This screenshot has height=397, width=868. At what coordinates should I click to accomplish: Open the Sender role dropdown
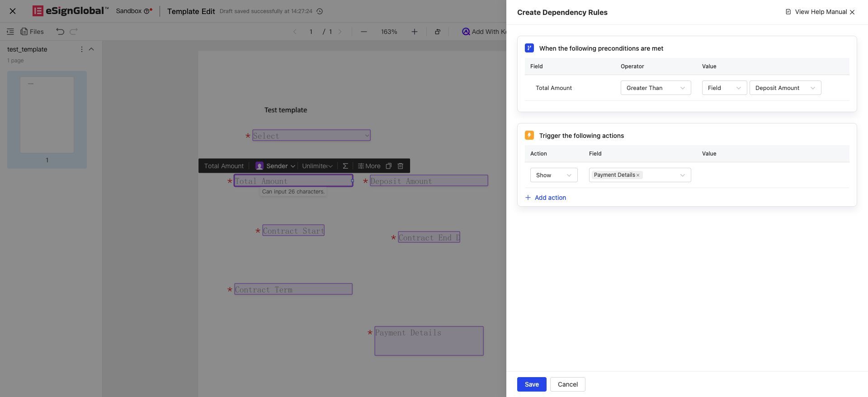click(275, 166)
